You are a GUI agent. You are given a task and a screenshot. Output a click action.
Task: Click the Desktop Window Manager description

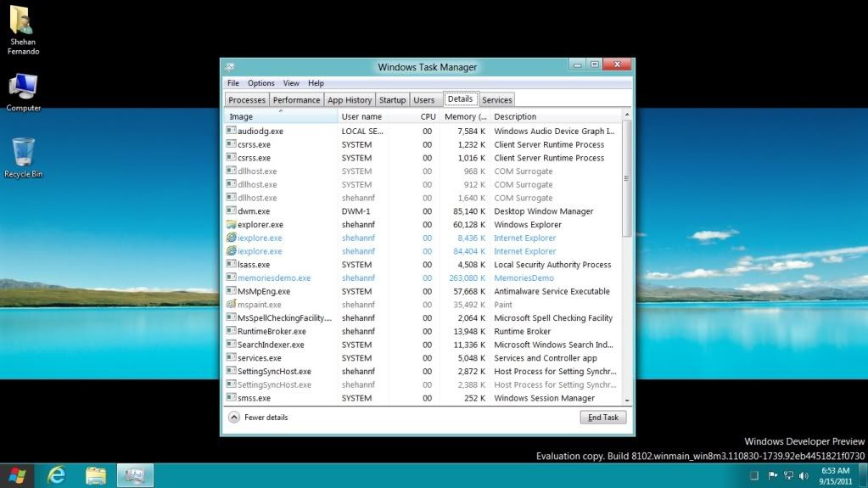tap(544, 211)
